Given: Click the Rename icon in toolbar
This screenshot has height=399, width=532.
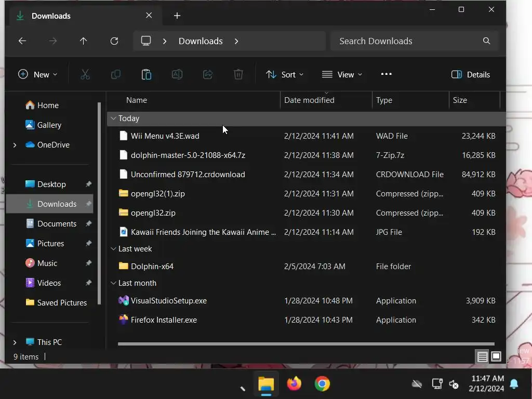Looking at the screenshot, I should pos(177,74).
